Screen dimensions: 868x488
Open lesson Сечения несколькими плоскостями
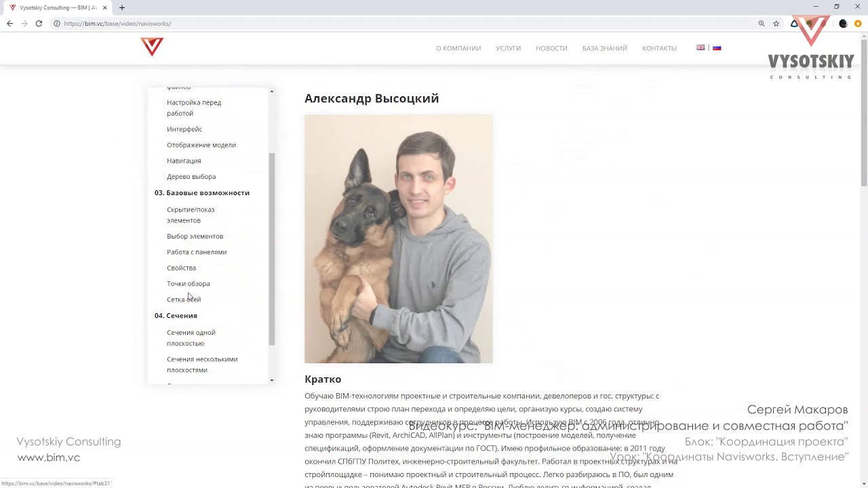point(202,365)
